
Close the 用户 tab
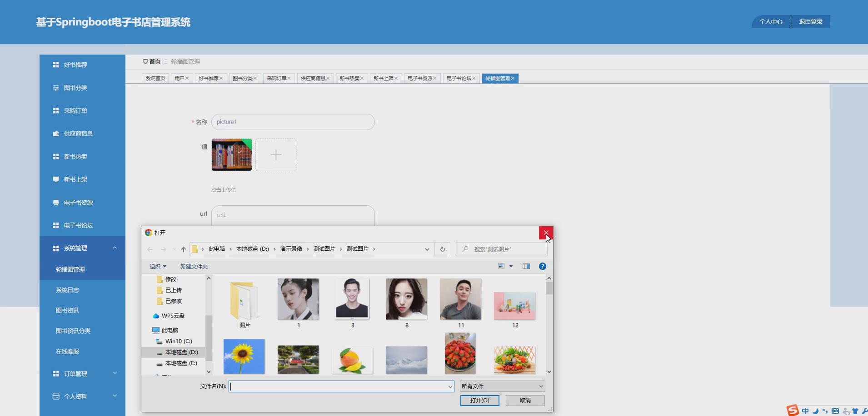(187, 79)
